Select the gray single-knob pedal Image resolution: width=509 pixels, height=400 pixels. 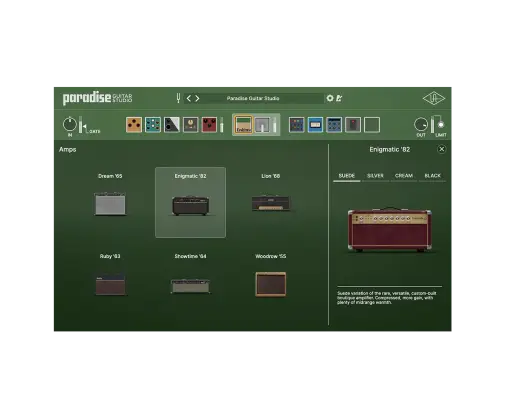(x=191, y=125)
